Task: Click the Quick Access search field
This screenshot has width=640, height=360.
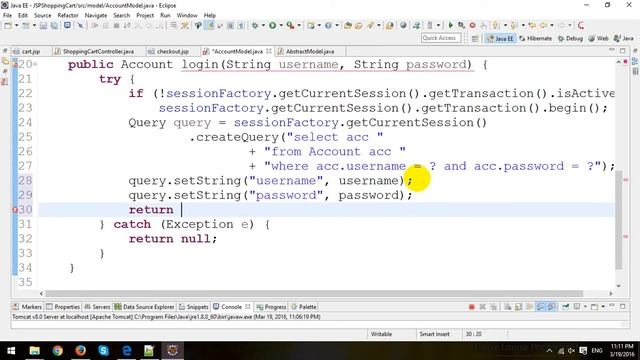Action: point(441,38)
